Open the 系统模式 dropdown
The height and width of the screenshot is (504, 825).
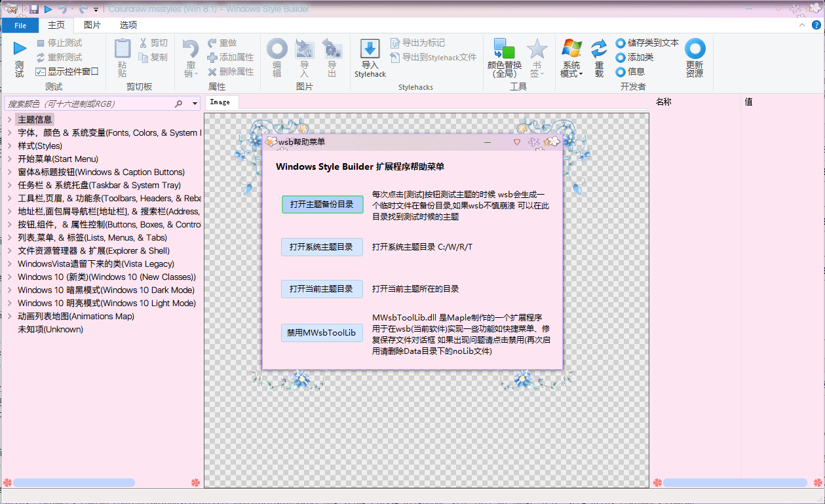[571, 58]
